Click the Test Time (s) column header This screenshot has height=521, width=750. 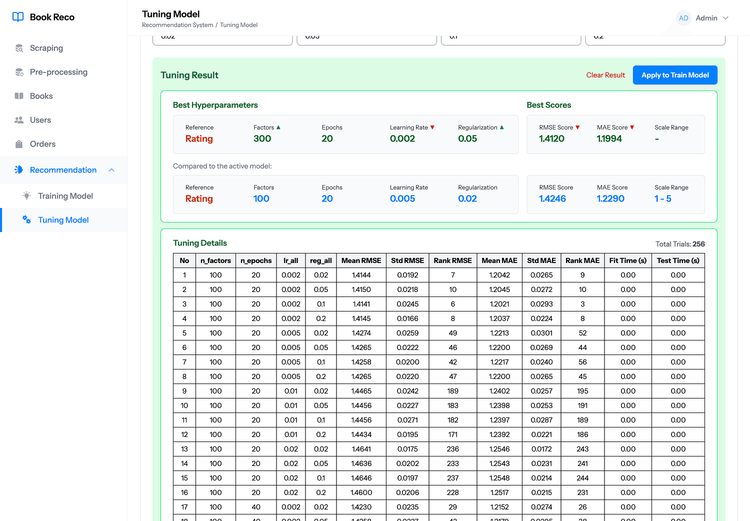(x=678, y=261)
